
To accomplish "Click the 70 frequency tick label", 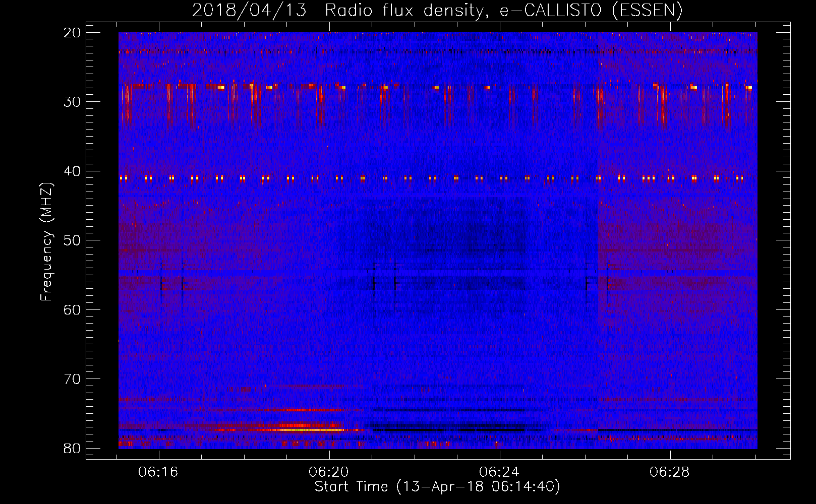I will [73, 379].
